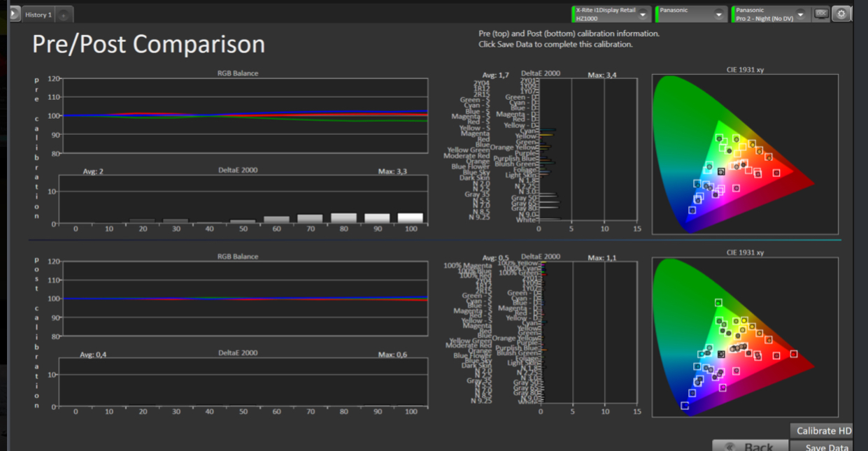Click the post-calibration CIE 1931 xy diagram
The width and height of the screenshot is (868, 451).
(x=745, y=338)
